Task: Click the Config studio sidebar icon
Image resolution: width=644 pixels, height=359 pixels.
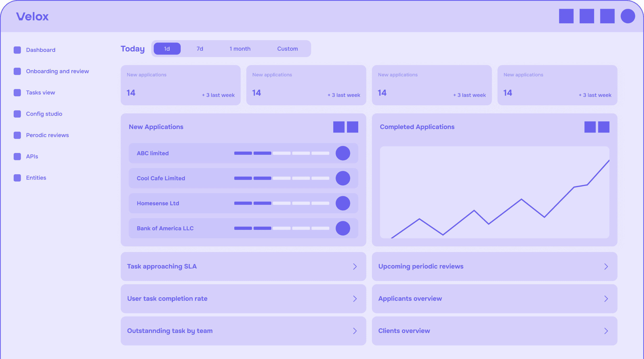Action: (x=17, y=114)
